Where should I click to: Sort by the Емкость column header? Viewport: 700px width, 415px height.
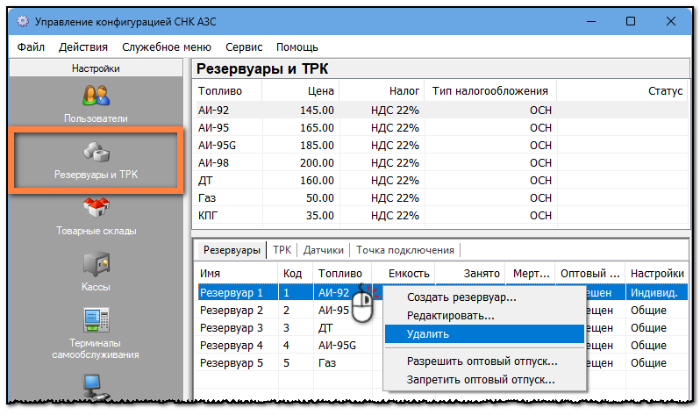(404, 273)
